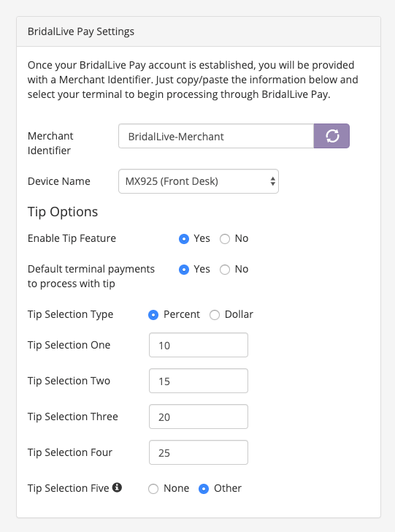Viewport: 395px width, 532px height.
Task: Click the Merchant Identifier input field
Action: click(x=216, y=136)
